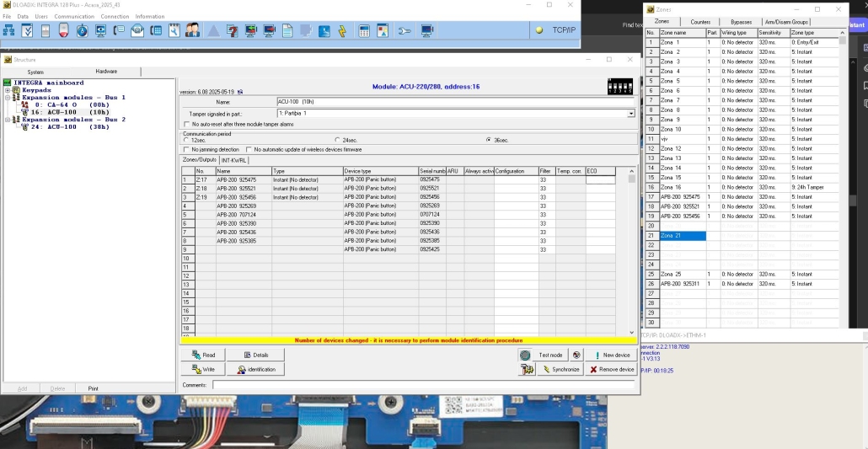Click the envelope icon in the toolbar
The height and width of the screenshot is (449, 868).
(137, 31)
